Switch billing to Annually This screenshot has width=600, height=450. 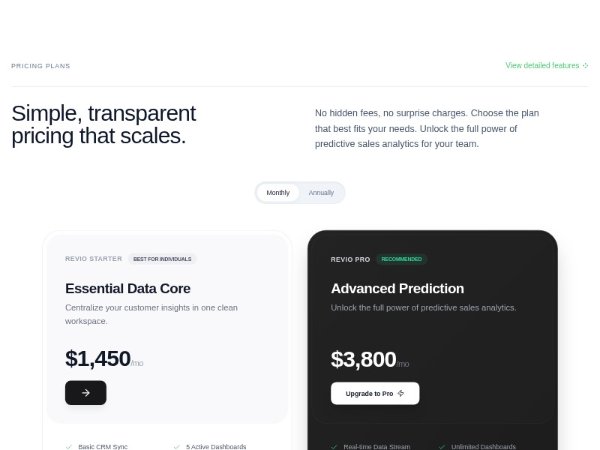(321, 192)
